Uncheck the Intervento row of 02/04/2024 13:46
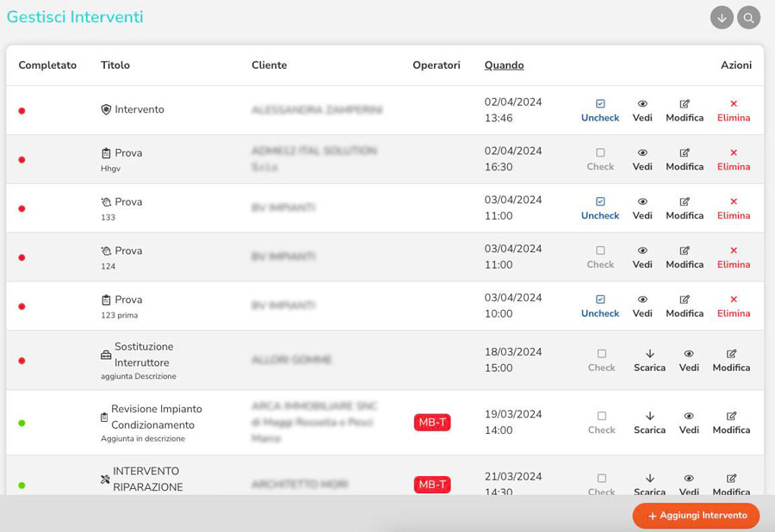Image resolution: width=775 pixels, height=532 pixels. click(600, 111)
